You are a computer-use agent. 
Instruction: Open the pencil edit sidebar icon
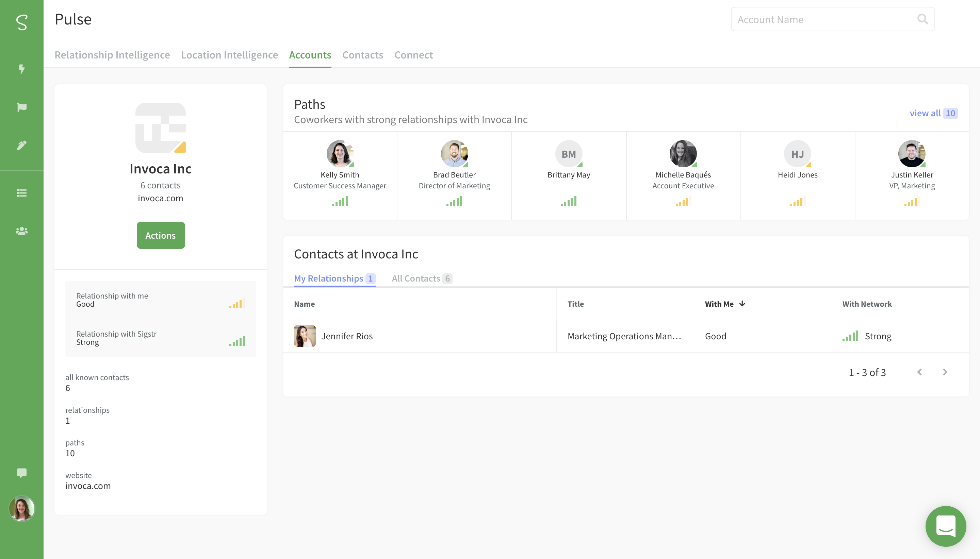(x=22, y=145)
